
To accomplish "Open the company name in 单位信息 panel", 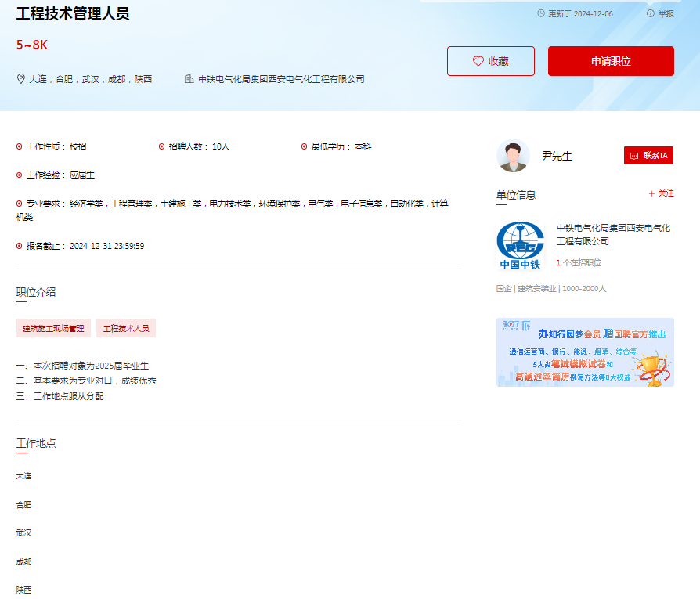I will click(x=613, y=234).
